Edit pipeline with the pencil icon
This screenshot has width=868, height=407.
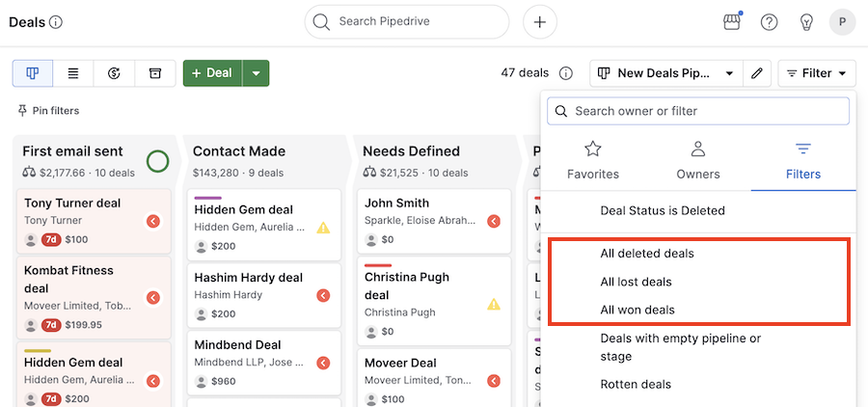click(x=757, y=73)
